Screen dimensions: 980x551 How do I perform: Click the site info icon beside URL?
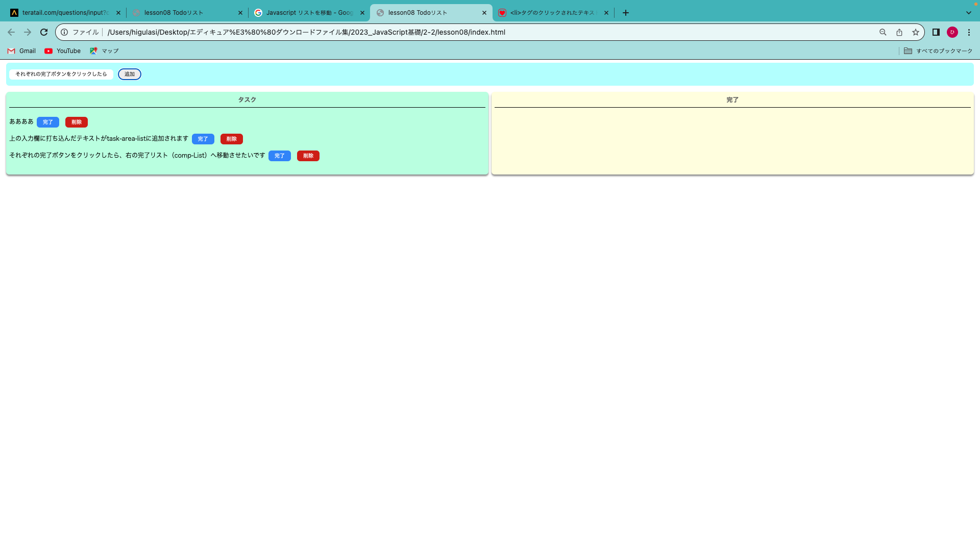[x=64, y=32]
